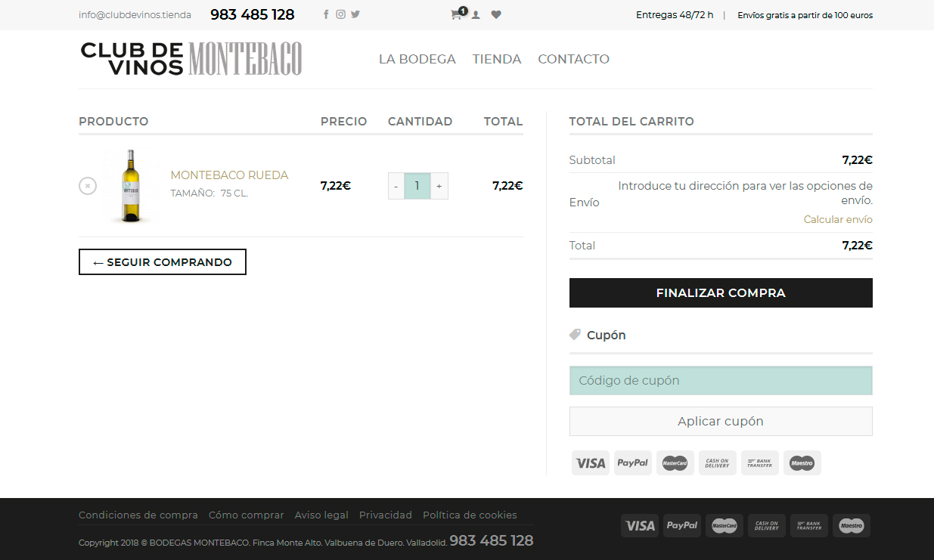Open the Facebook social icon

326,14
